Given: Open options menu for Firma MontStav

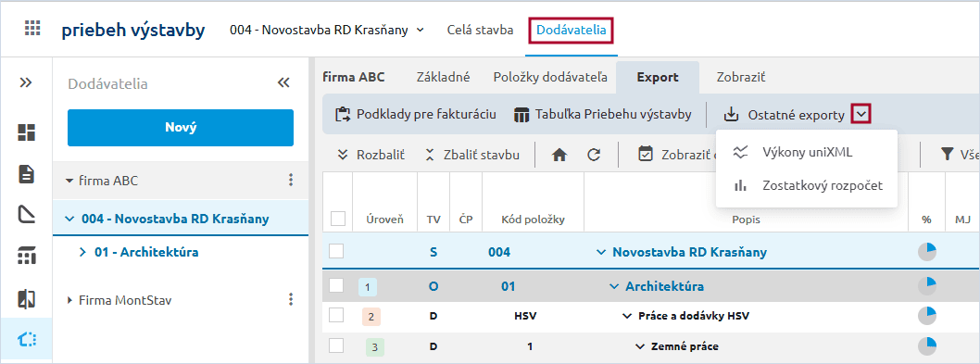Looking at the screenshot, I should click(x=291, y=299).
